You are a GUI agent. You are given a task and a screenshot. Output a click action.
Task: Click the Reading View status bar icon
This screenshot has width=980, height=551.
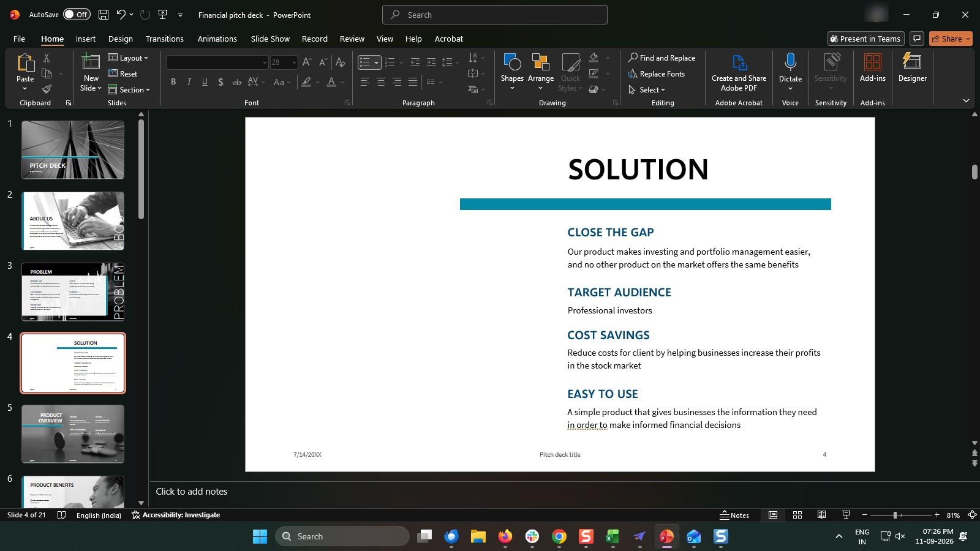(821, 515)
